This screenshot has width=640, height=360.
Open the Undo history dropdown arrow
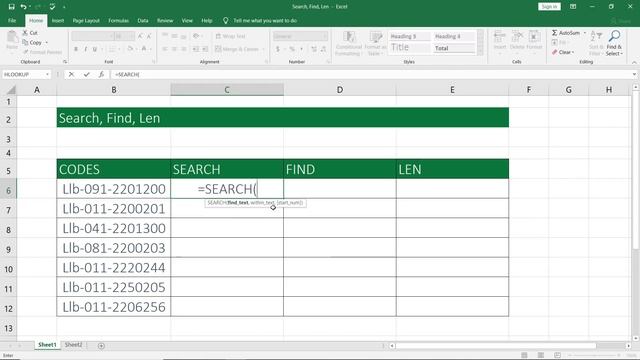tap(31, 7)
